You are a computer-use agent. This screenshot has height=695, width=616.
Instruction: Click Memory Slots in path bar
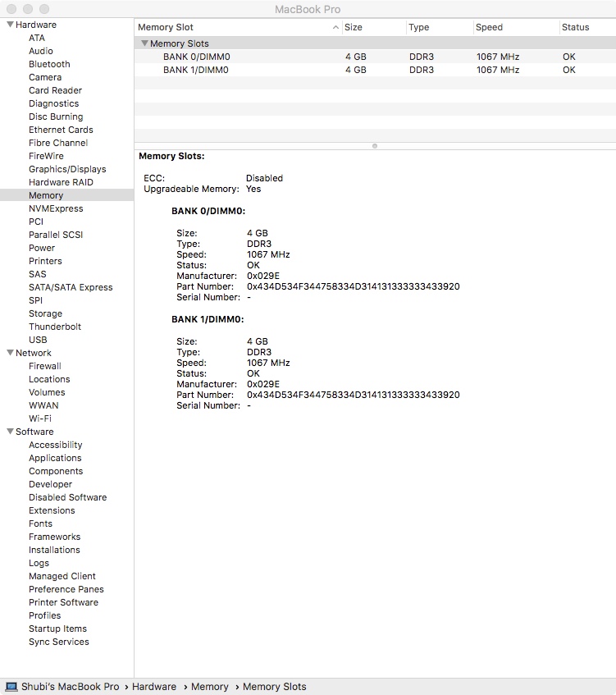[274, 687]
